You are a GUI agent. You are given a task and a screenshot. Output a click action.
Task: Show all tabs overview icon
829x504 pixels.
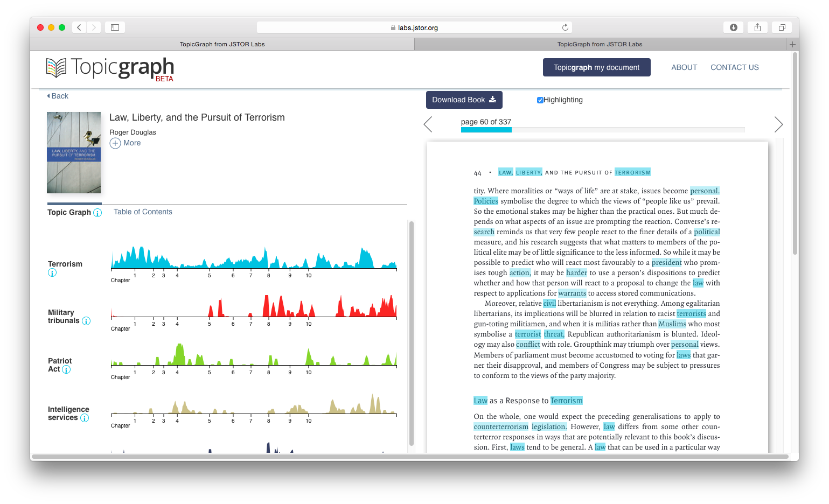782,27
